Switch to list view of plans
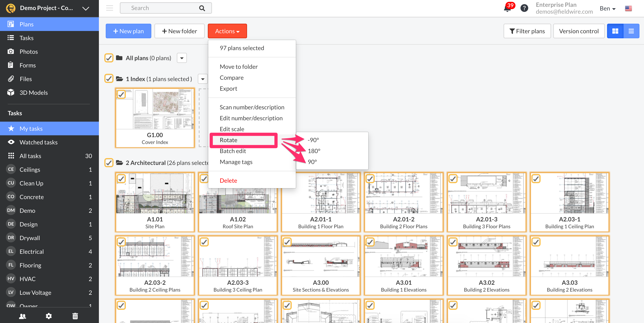644x323 pixels. click(x=631, y=31)
